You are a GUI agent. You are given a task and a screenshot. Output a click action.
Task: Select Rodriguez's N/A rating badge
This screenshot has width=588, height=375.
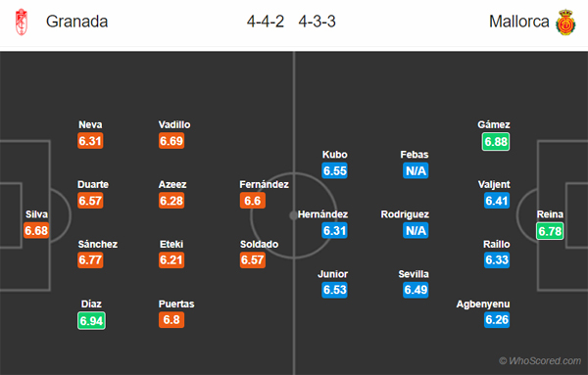click(416, 230)
